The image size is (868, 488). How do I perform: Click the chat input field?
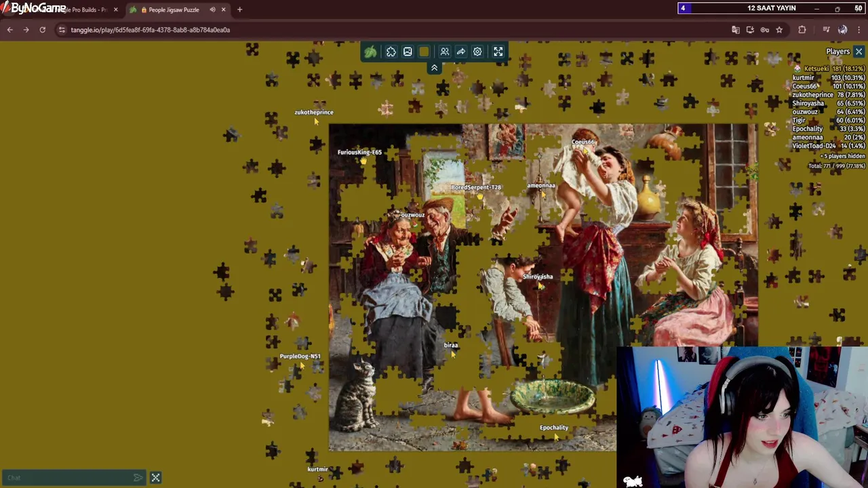68,478
